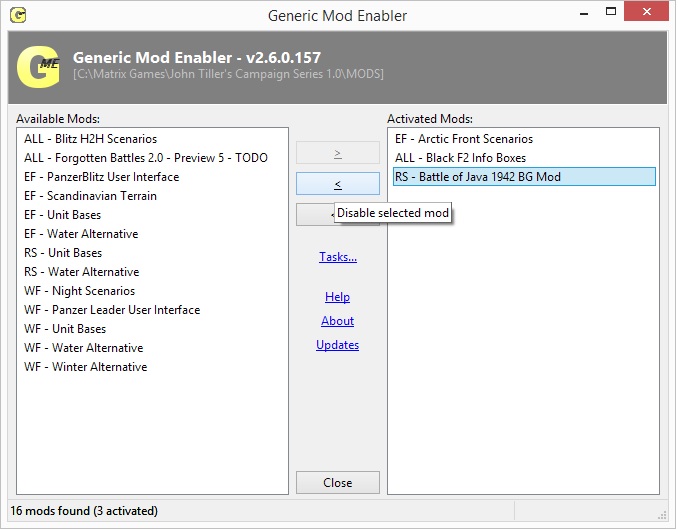Select 'WF - Winter Alternative' mod
Viewport: 678px width, 530px height.
(86, 367)
